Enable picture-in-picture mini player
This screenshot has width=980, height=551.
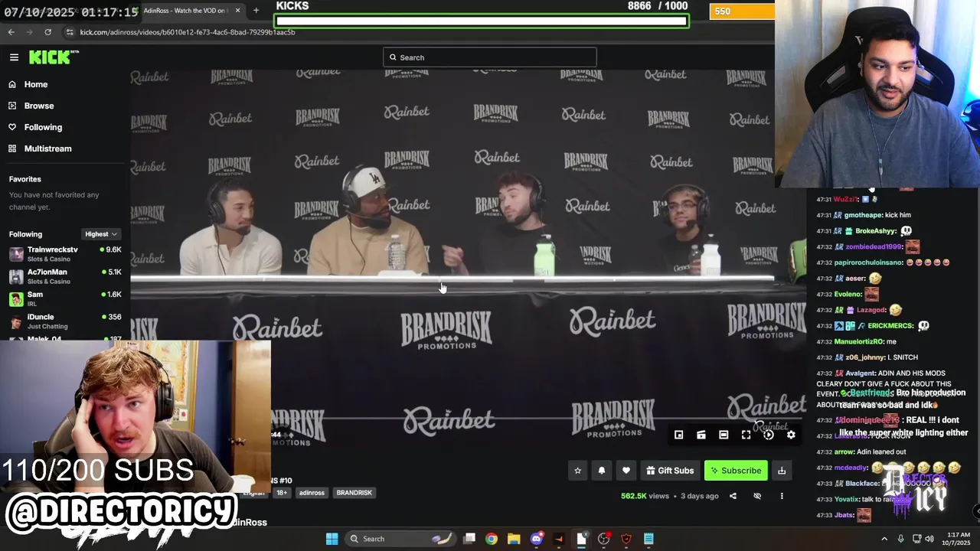(x=678, y=435)
